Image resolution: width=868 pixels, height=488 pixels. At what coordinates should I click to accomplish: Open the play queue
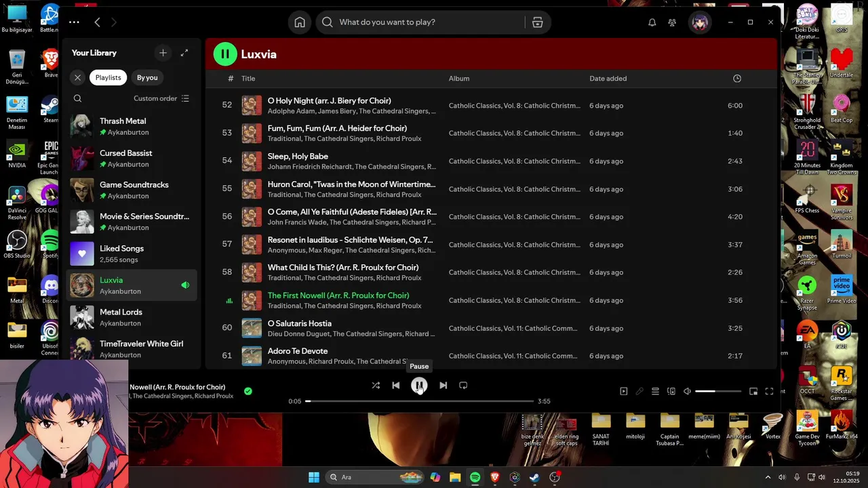[x=655, y=391]
